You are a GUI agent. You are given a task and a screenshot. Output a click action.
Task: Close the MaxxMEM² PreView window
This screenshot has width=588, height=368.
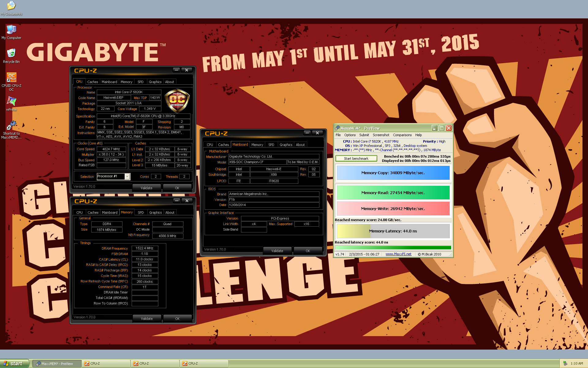click(x=449, y=128)
